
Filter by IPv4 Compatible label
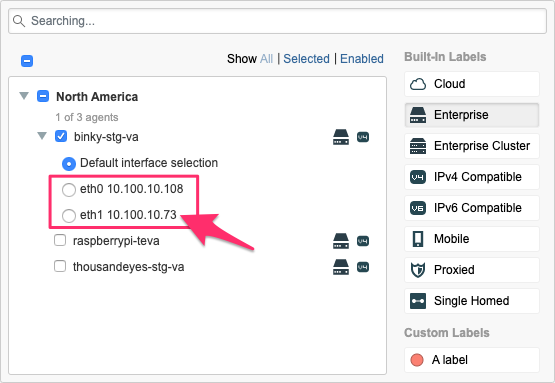[x=472, y=177]
